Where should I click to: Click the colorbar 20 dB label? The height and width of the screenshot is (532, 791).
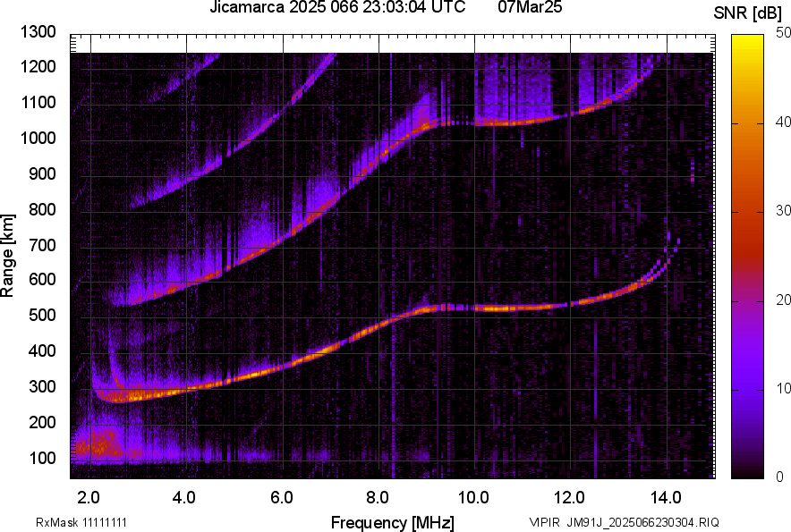[783, 300]
